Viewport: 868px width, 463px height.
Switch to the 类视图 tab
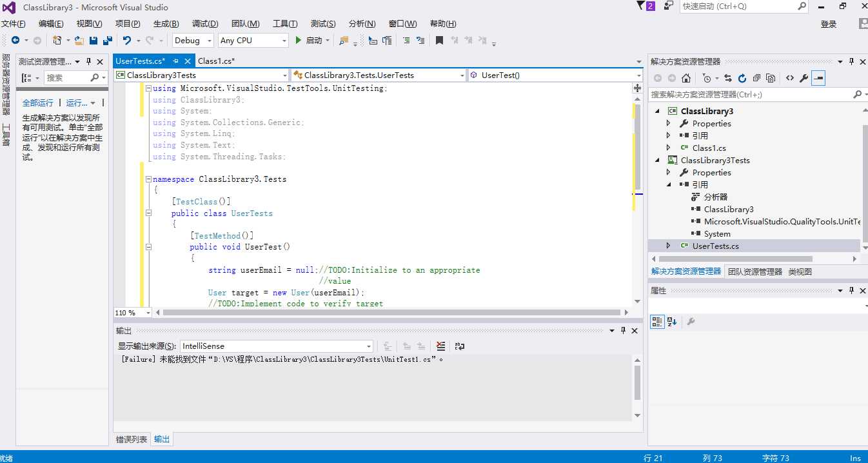tap(800, 272)
